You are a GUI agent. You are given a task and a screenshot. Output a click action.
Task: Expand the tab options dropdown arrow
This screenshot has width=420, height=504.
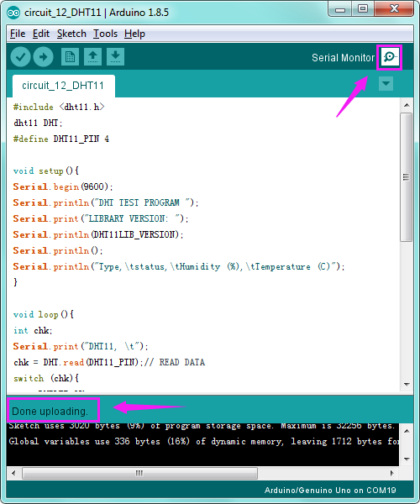[386, 84]
